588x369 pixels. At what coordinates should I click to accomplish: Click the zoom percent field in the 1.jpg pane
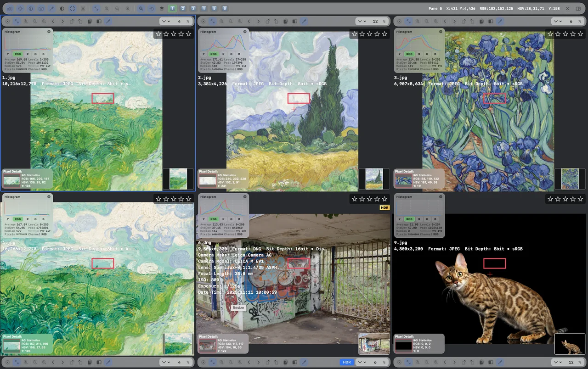[x=179, y=21]
